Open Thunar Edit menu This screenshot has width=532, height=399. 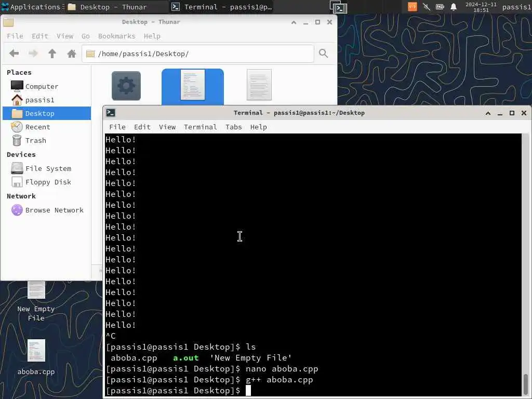pos(40,36)
